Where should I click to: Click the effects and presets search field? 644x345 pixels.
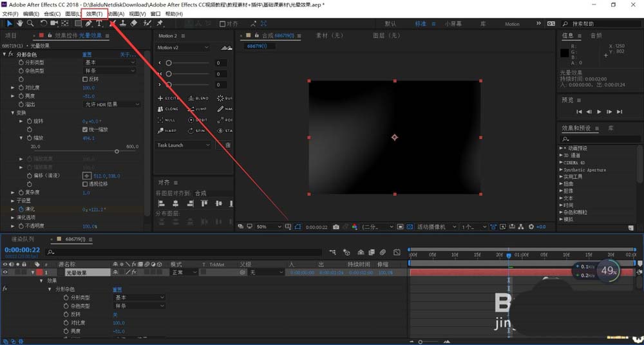tap(599, 139)
